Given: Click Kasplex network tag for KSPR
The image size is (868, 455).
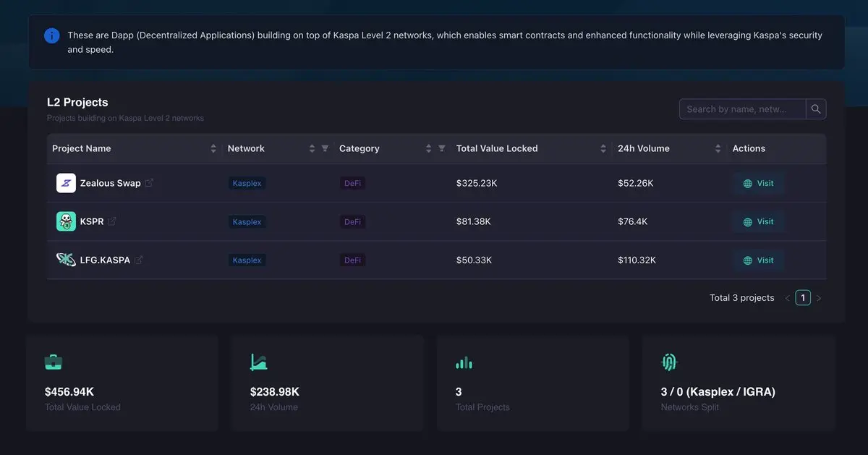Looking at the screenshot, I should coord(247,222).
